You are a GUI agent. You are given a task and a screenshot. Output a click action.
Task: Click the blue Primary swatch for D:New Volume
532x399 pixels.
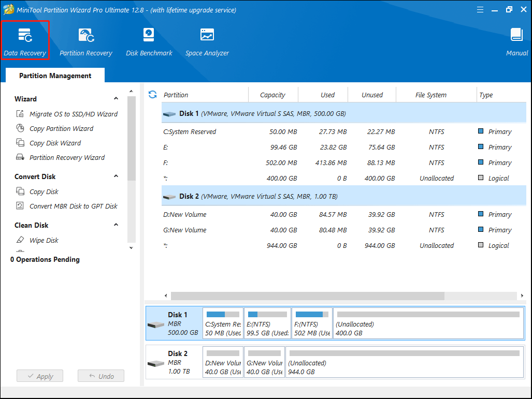tap(480, 214)
